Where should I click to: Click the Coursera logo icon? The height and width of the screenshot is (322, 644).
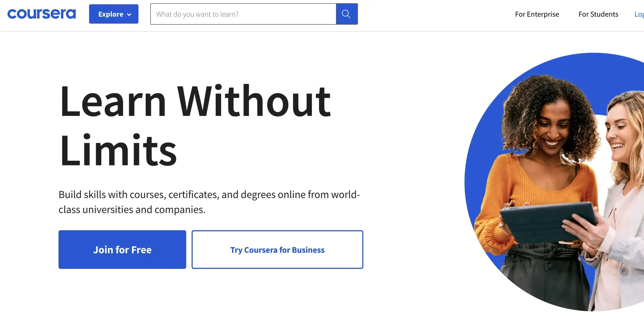click(42, 14)
